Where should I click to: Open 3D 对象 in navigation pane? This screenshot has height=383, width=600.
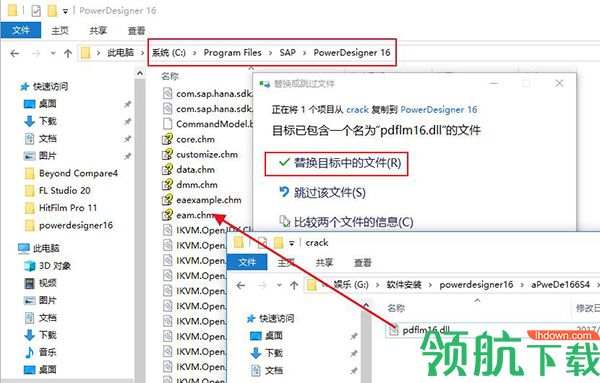click(55, 266)
